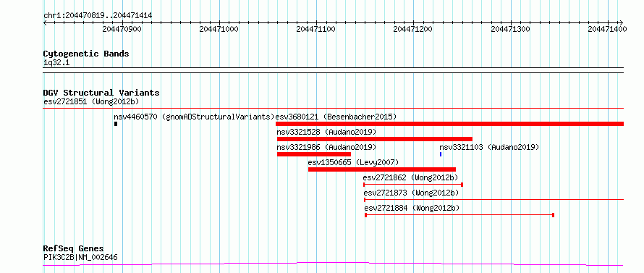This screenshot has height=273, width=644.
Task: Select the nsv3321528 thick red variant bar
Action: click(x=375, y=139)
